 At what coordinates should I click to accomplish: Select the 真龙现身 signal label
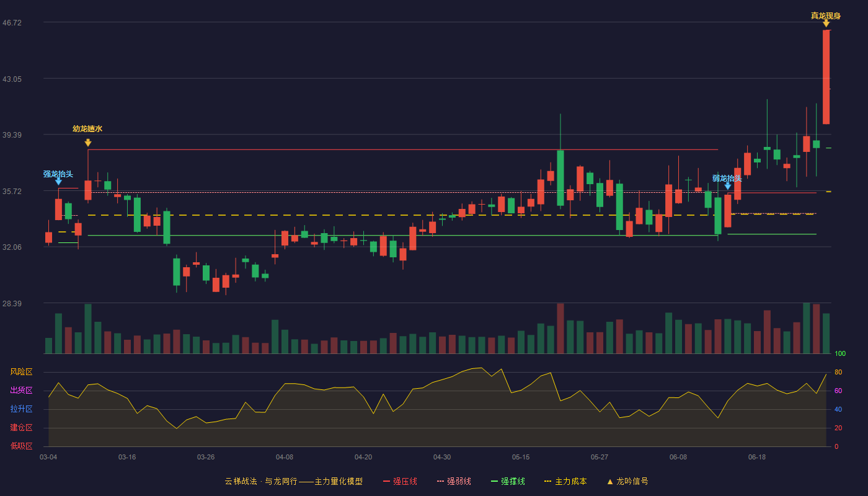pos(826,16)
